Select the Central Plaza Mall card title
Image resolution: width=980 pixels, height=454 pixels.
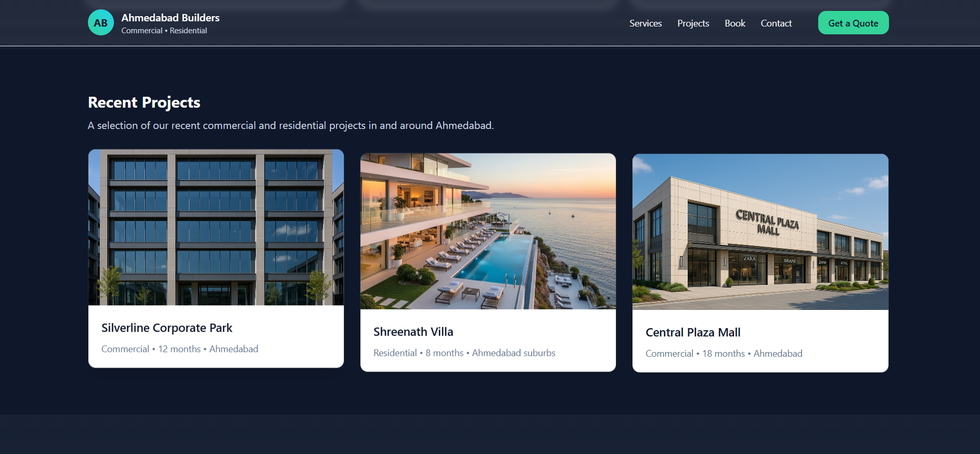coord(693,332)
